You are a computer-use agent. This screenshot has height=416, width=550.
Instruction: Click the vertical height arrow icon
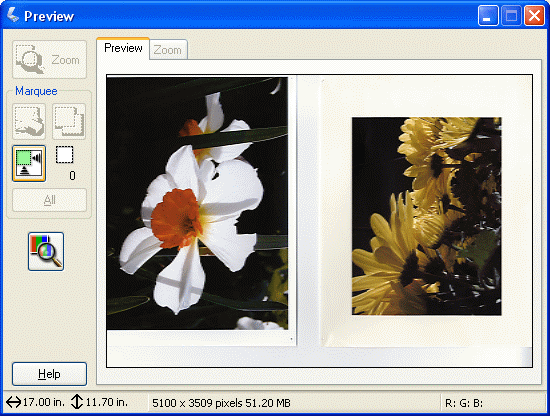(76, 402)
